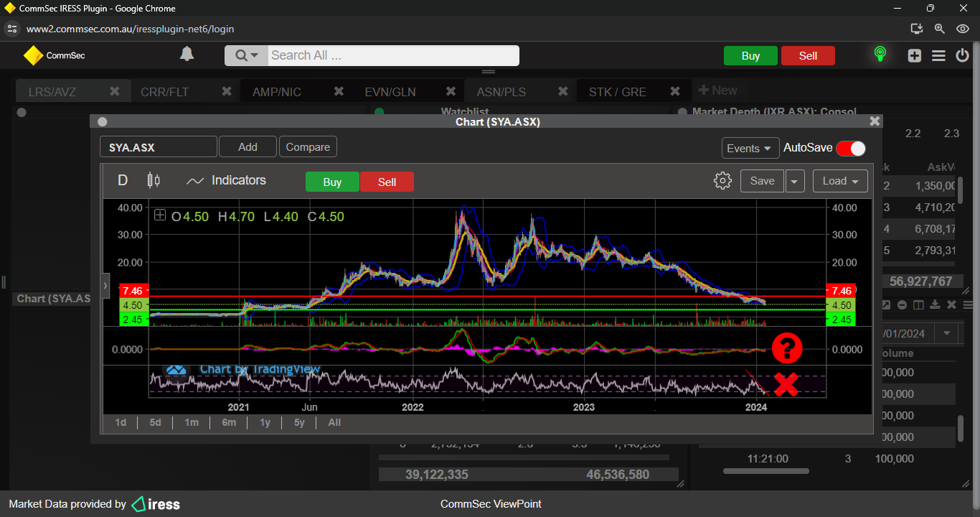
Task: Switch to the EVN/GLN tab
Action: (390, 92)
